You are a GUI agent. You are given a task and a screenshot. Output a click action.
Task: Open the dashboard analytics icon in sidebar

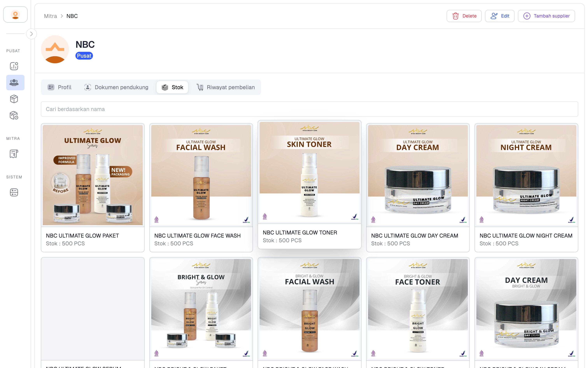tap(14, 66)
